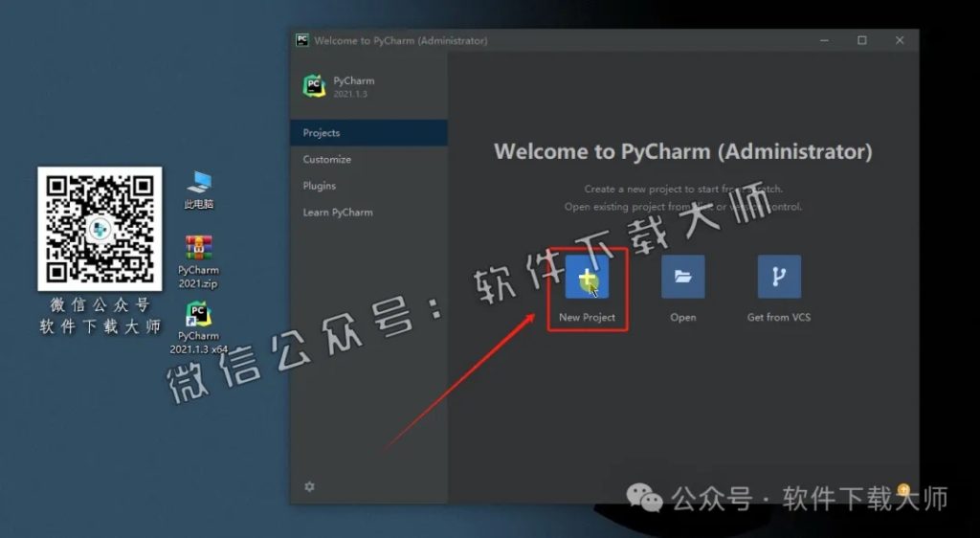980x538 pixels.
Task: Click the Open folder icon
Action: 682,277
